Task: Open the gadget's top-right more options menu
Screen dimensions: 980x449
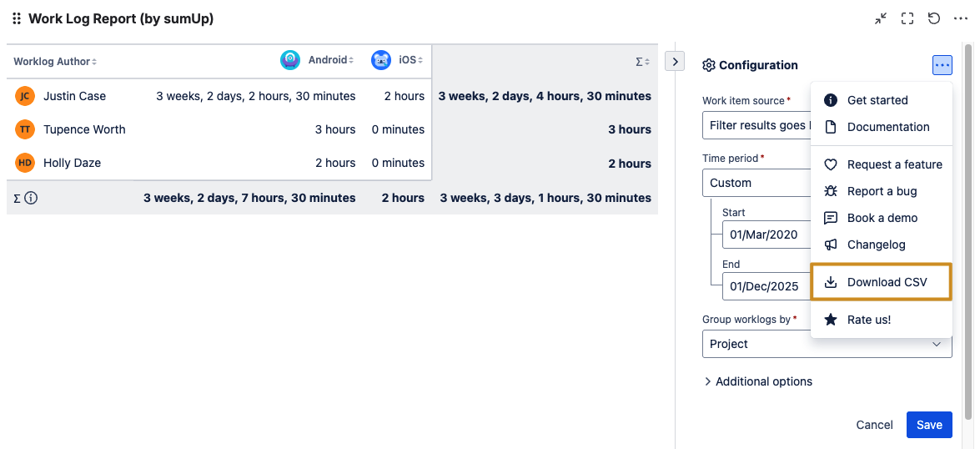Action: [x=961, y=18]
